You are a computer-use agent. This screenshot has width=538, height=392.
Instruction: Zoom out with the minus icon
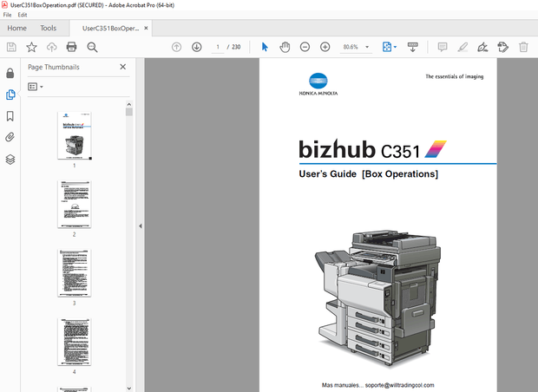point(305,47)
